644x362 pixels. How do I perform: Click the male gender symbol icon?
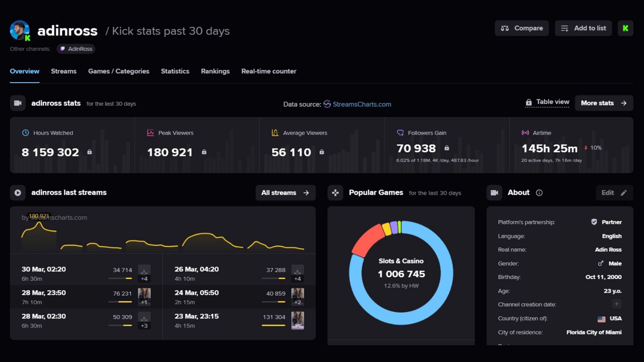point(600,263)
